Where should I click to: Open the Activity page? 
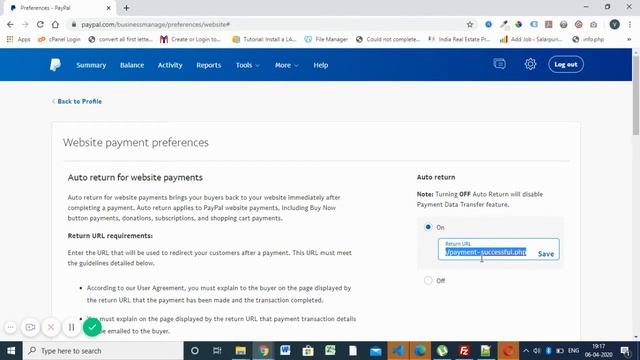(170, 65)
